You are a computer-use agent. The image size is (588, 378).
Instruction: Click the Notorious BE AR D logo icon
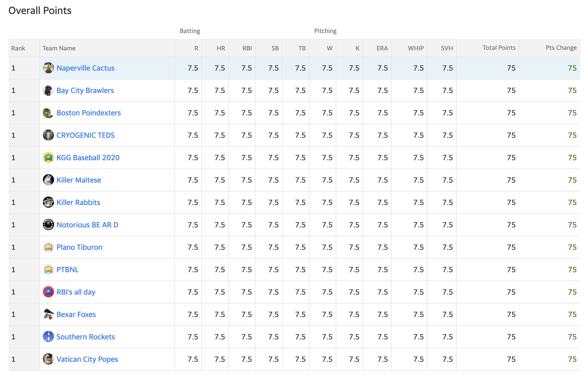(48, 225)
